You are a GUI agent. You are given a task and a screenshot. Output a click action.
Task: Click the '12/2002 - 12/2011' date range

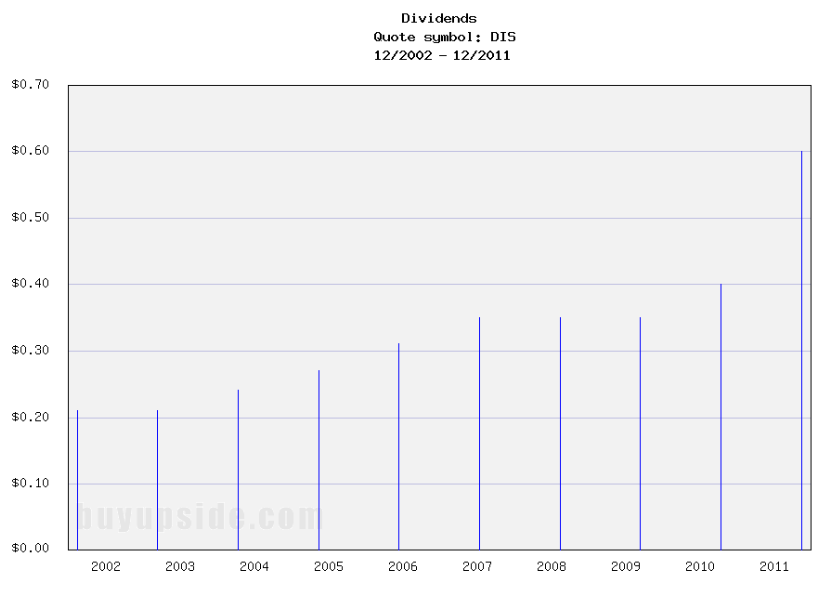pyautogui.click(x=442, y=55)
